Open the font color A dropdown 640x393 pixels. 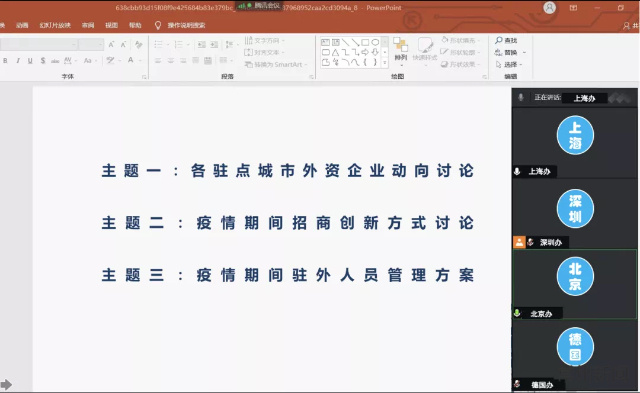[x=140, y=61]
